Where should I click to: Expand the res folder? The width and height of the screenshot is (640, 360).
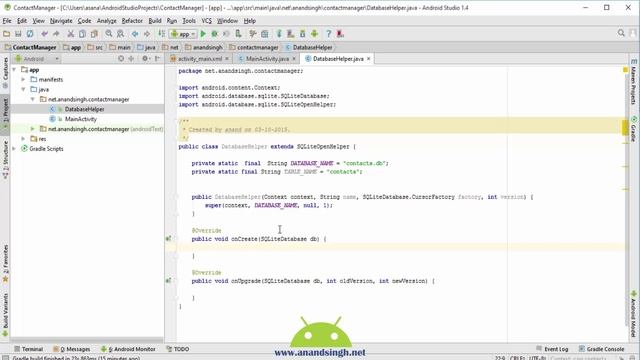tap(24, 139)
